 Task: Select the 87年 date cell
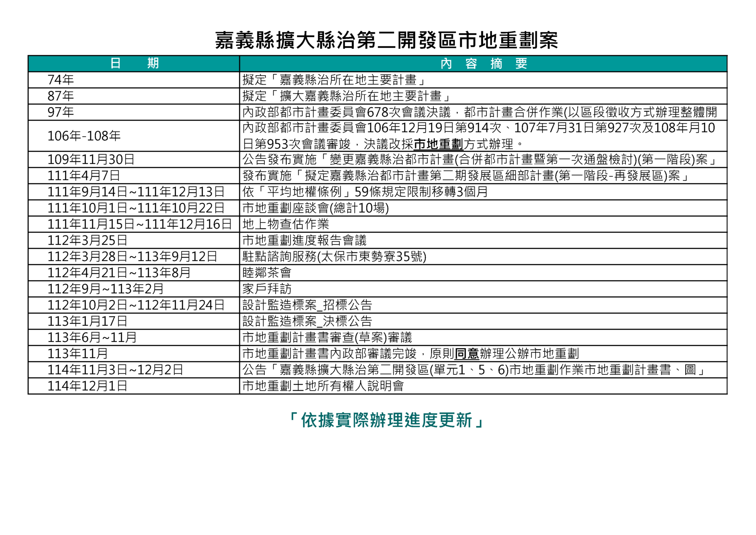61,96
